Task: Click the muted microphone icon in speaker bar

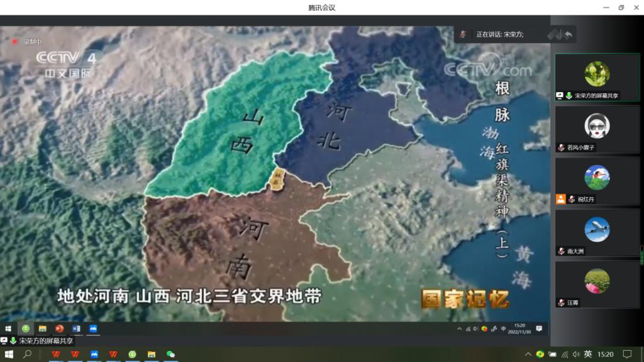Action: pos(463,35)
